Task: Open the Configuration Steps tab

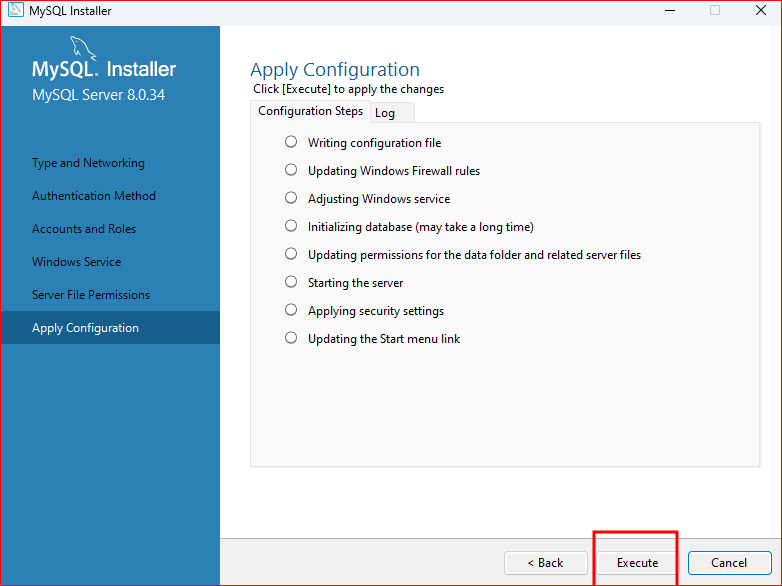Action: point(310,111)
